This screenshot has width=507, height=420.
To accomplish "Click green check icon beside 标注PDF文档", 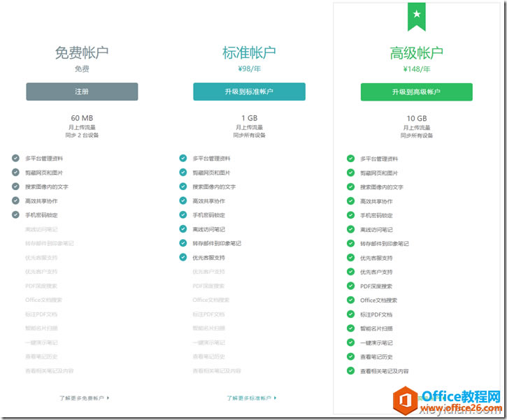I will coord(350,314).
